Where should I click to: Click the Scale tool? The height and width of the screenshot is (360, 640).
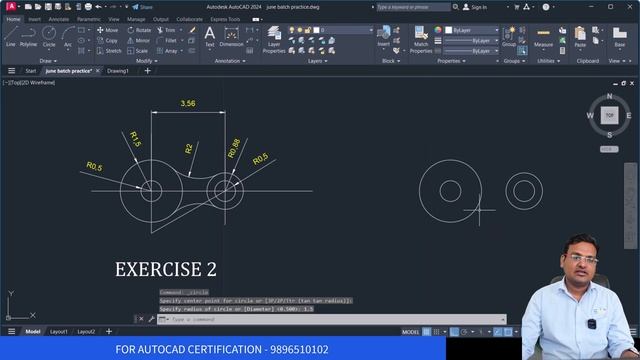point(138,51)
